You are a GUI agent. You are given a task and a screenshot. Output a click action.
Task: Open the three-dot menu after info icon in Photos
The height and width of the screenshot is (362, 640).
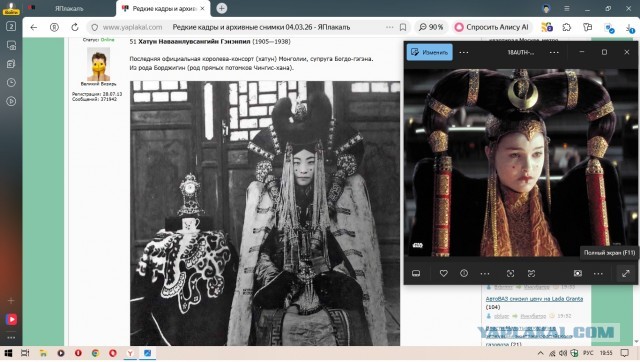tap(485, 273)
